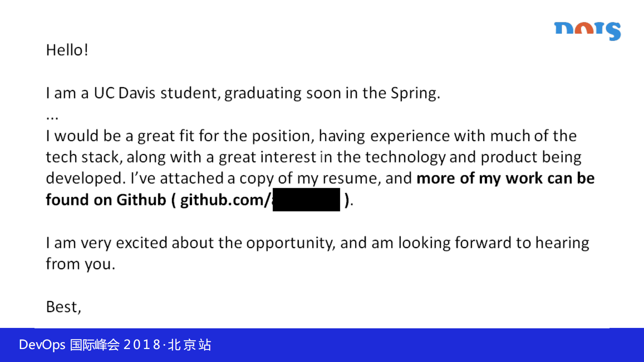Click bold text "found on Github"
This screenshot has height=362, width=644.
[x=106, y=200]
